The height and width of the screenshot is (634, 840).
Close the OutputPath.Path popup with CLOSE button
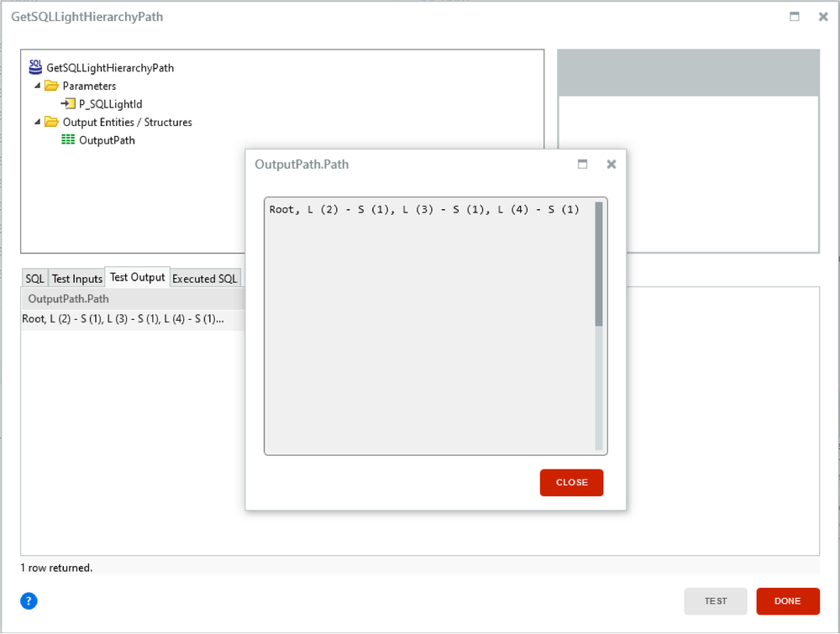coord(571,483)
